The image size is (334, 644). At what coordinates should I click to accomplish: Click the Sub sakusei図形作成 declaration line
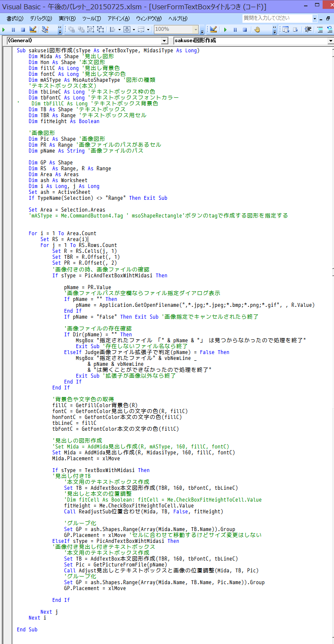coord(108,50)
